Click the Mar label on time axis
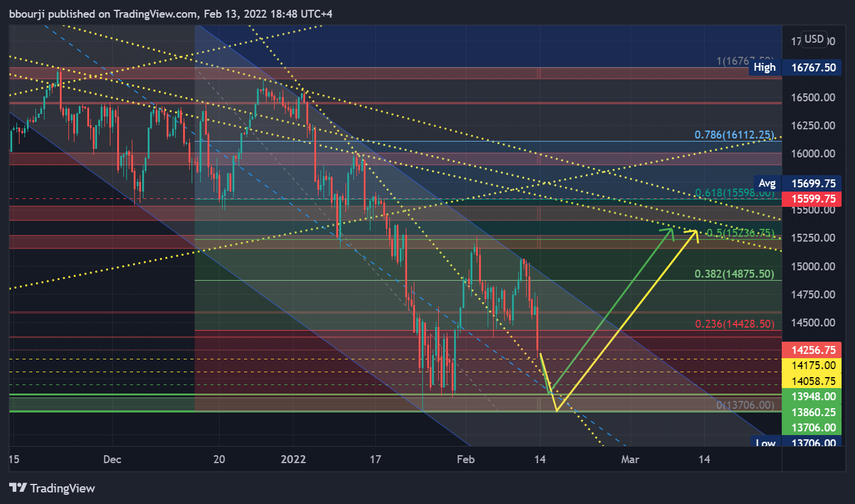Screen dimensions: 855x504 pyautogui.click(x=630, y=459)
